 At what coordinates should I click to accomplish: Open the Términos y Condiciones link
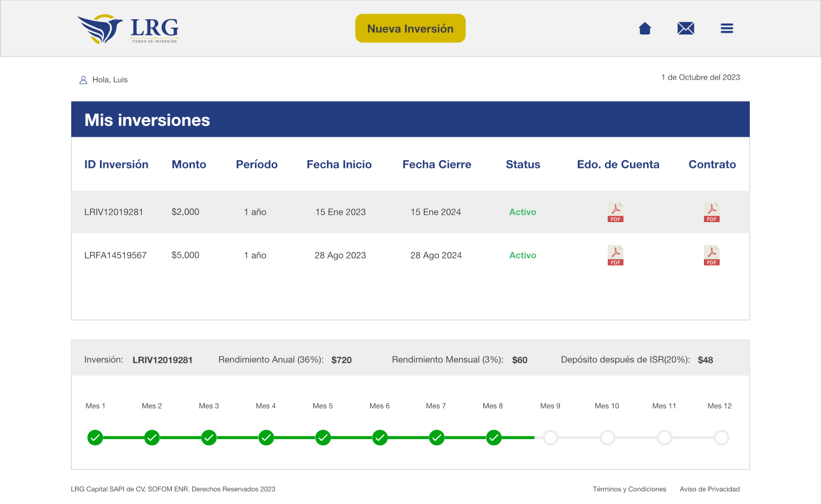click(629, 489)
